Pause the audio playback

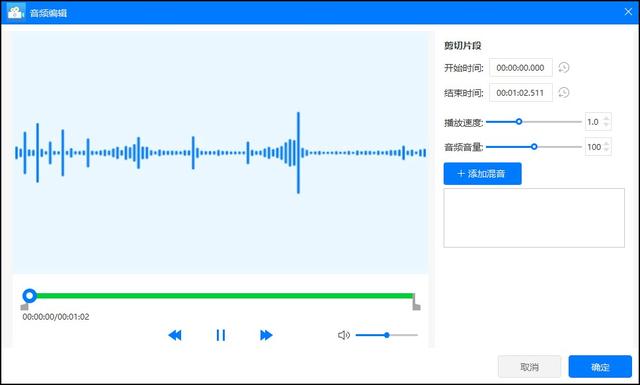220,335
